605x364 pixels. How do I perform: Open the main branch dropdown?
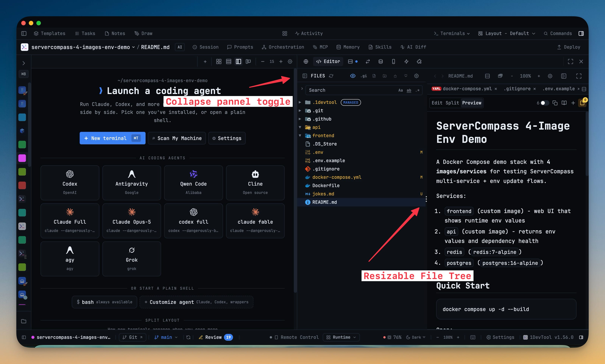click(166, 337)
